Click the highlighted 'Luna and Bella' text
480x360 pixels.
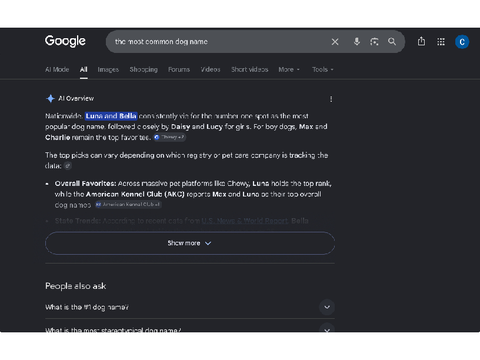click(111, 116)
